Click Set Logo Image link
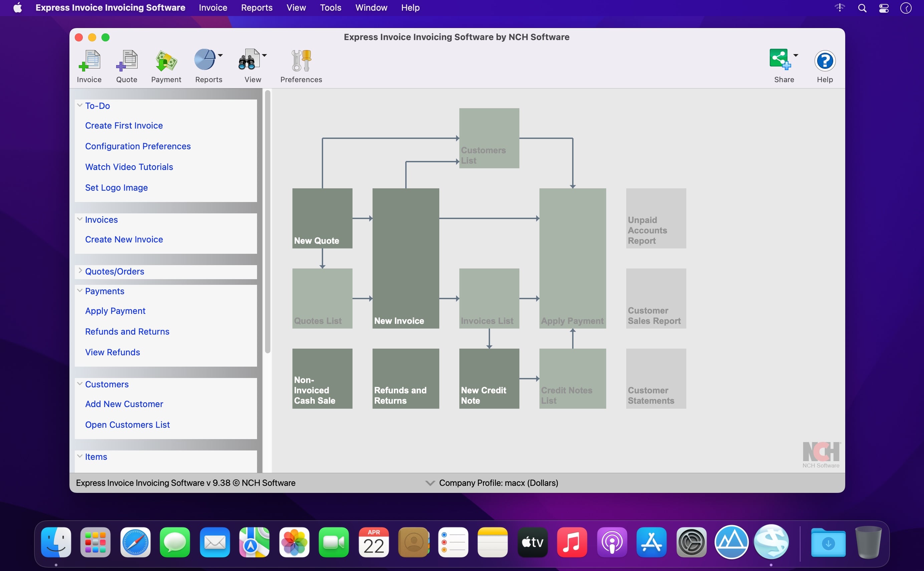This screenshot has height=571, width=924. [116, 188]
